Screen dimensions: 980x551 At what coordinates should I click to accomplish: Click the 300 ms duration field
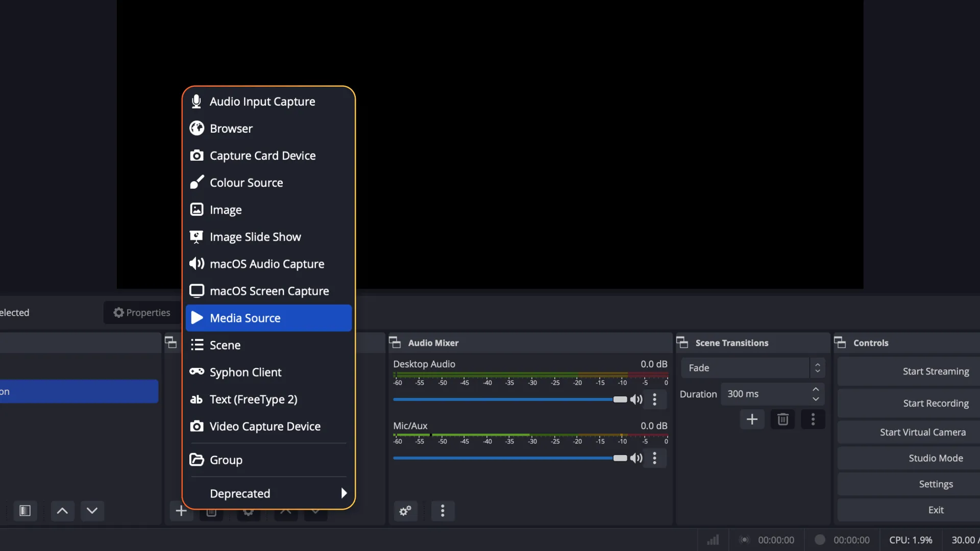coord(766,394)
